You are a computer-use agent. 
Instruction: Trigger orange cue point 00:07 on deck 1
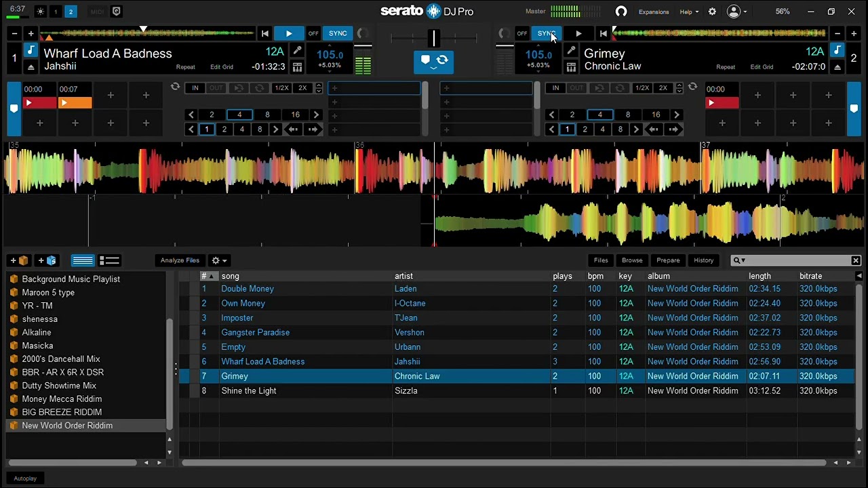point(75,103)
